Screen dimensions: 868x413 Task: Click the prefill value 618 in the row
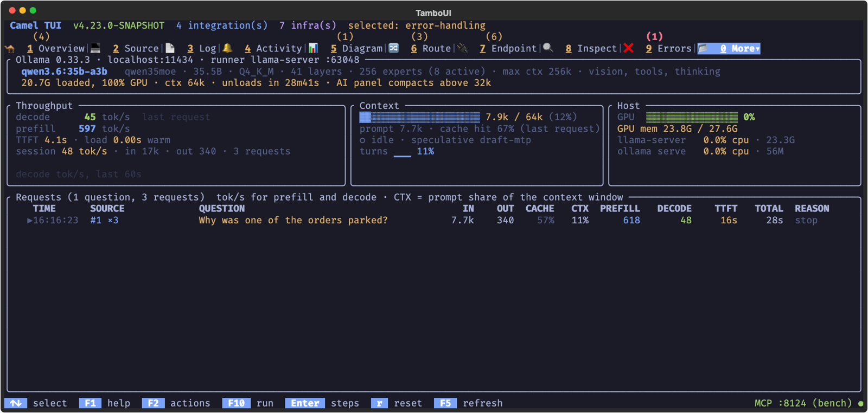click(x=631, y=221)
